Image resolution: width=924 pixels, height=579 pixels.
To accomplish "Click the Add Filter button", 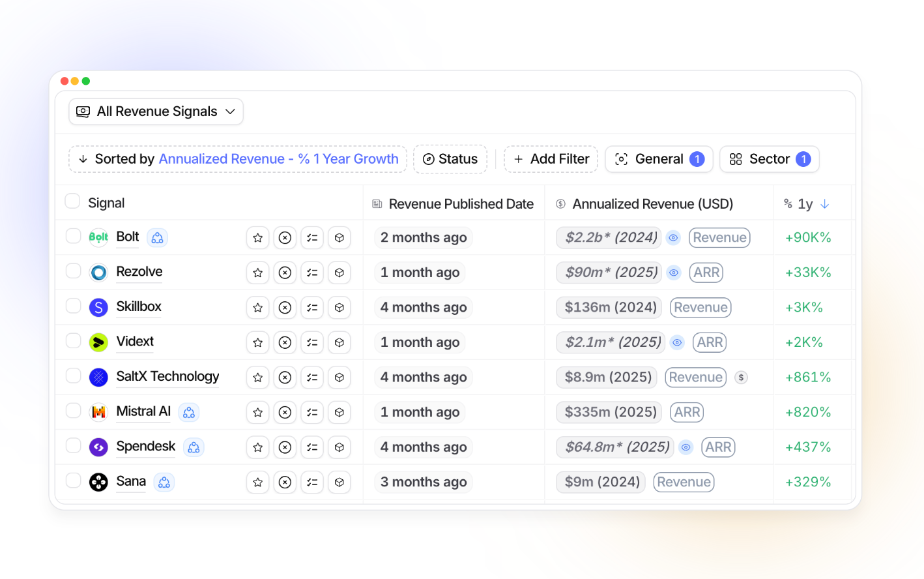I will point(551,159).
